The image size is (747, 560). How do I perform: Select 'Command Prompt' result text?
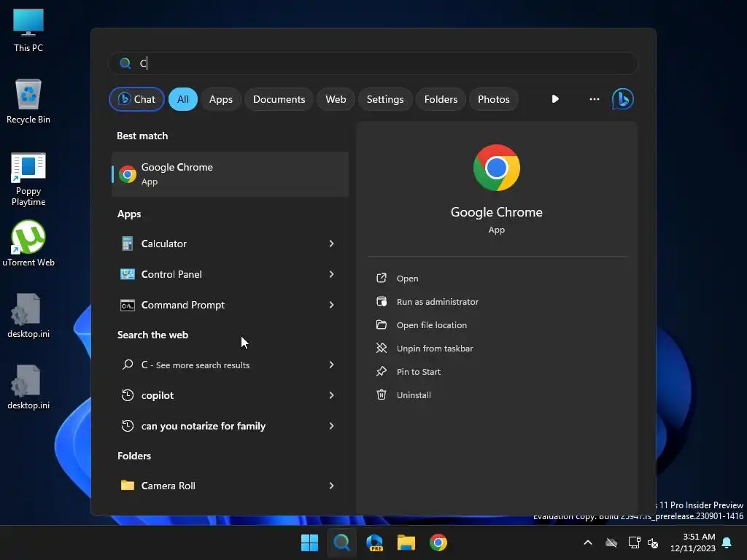tap(183, 306)
